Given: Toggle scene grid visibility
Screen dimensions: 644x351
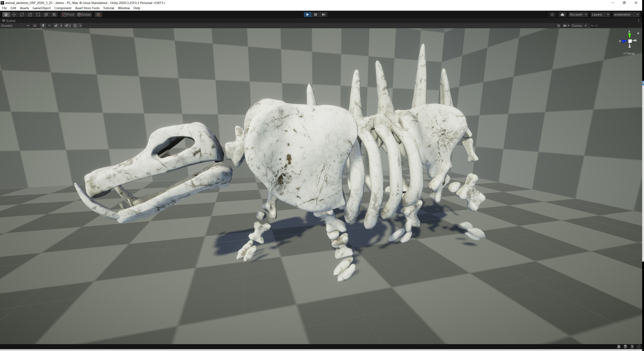Looking at the screenshot, I should [x=75, y=25].
